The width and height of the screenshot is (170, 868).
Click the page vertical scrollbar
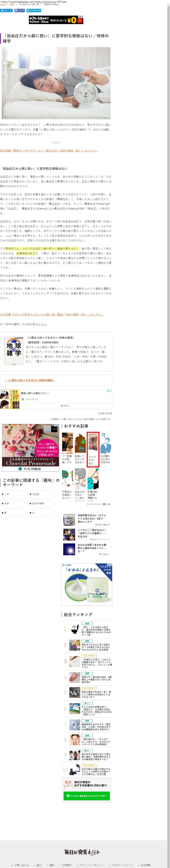click(x=168, y=434)
